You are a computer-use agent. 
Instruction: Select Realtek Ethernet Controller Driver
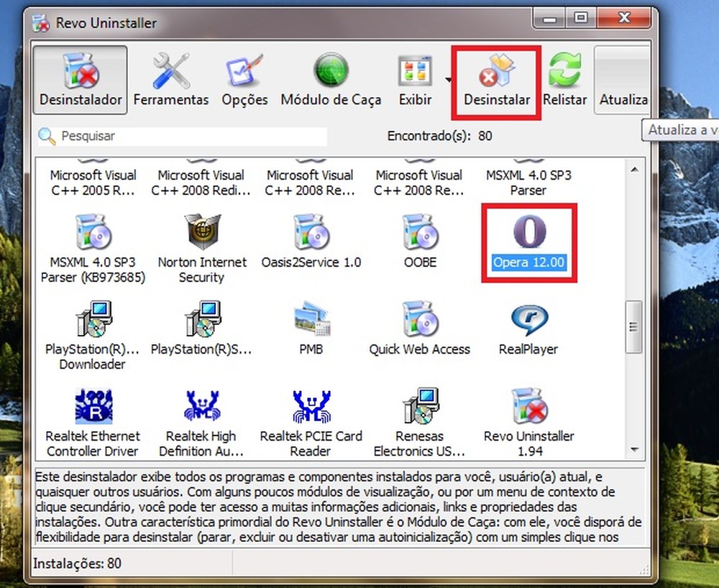[x=93, y=423]
